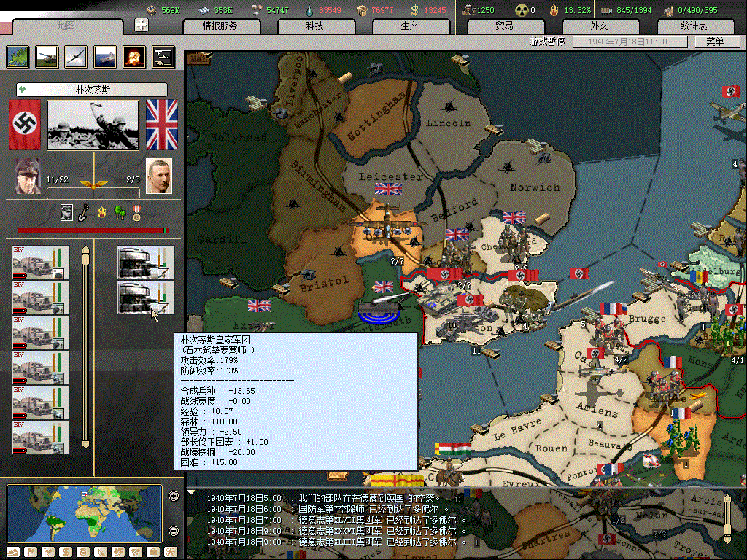Click the 845/1394 industrial capacity indicator
Screen dimensions: 747x560
pos(626,10)
